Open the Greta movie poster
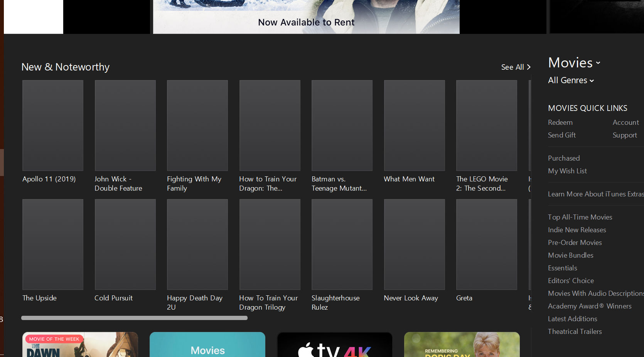This screenshot has height=357, width=644. click(487, 245)
